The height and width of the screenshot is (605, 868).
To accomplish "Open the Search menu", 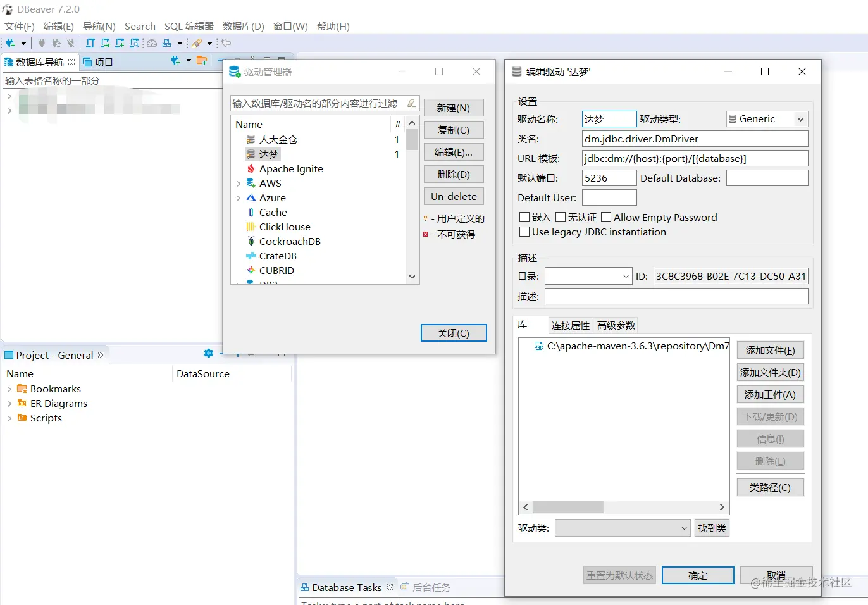I will click(140, 26).
